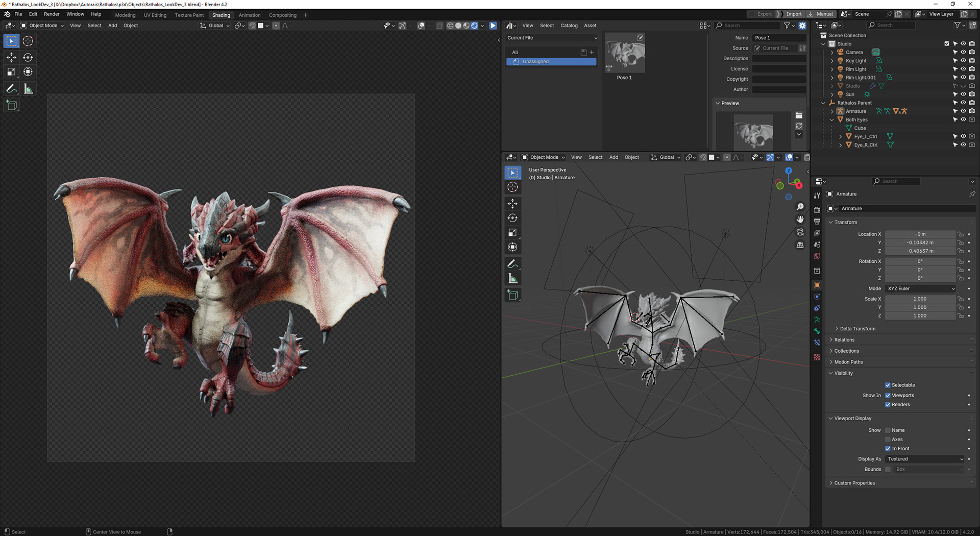Open the rotation Mode XYZ Euler dropdown
Screen dimensions: 980x536
(920, 288)
